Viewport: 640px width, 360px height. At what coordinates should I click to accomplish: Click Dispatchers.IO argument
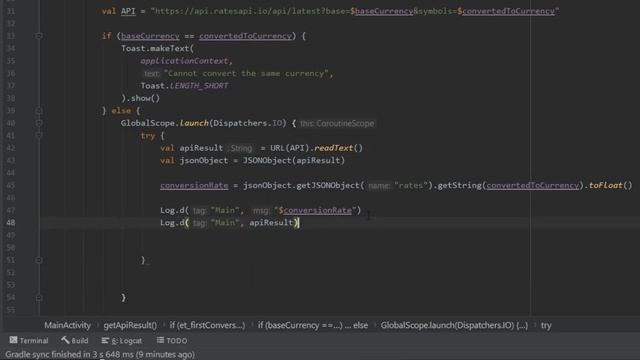click(248, 123)
